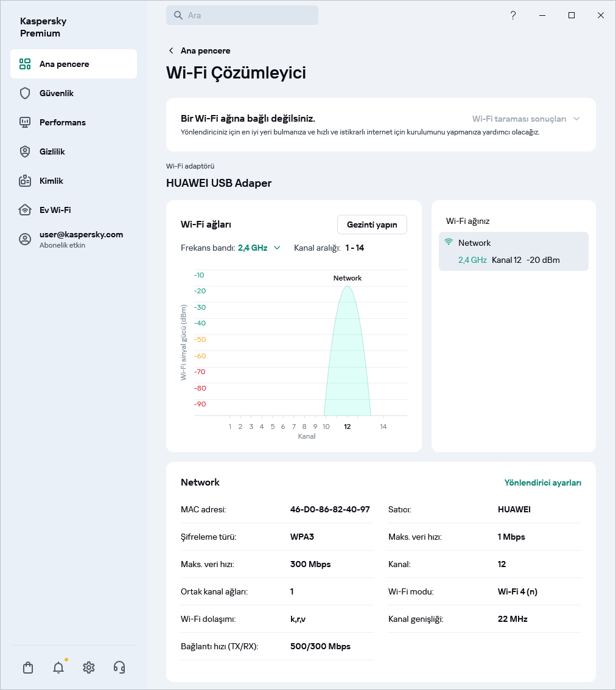Open the support headset icon
Viewport: 616px width, 690px height.
119,667
